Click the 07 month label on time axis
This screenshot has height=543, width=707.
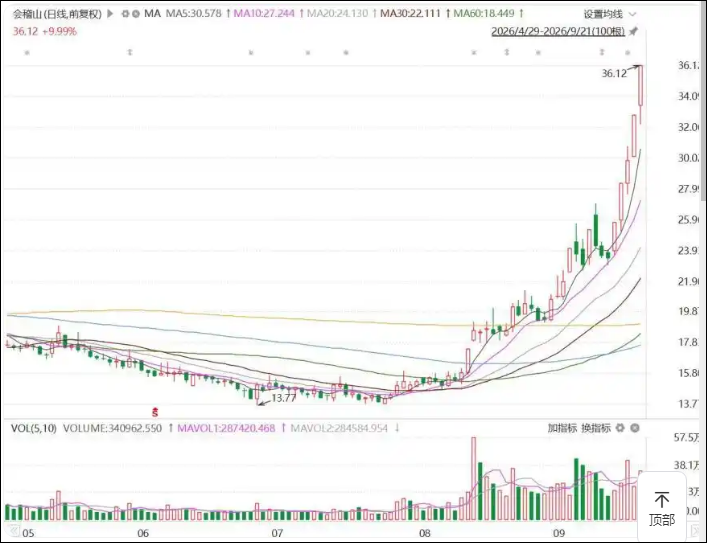[x=277, y=533]
